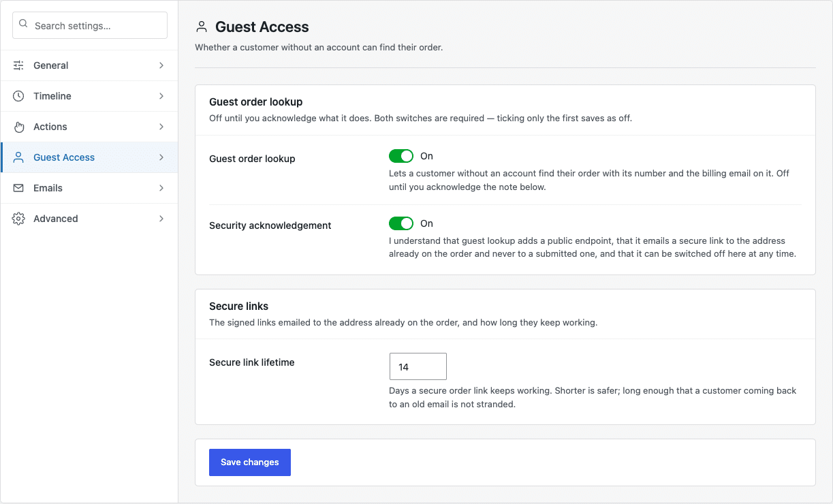Open the Advanced settings tab
Viewport: 833px width, 504px height.
pyautogui.click(x=89, y=219)
